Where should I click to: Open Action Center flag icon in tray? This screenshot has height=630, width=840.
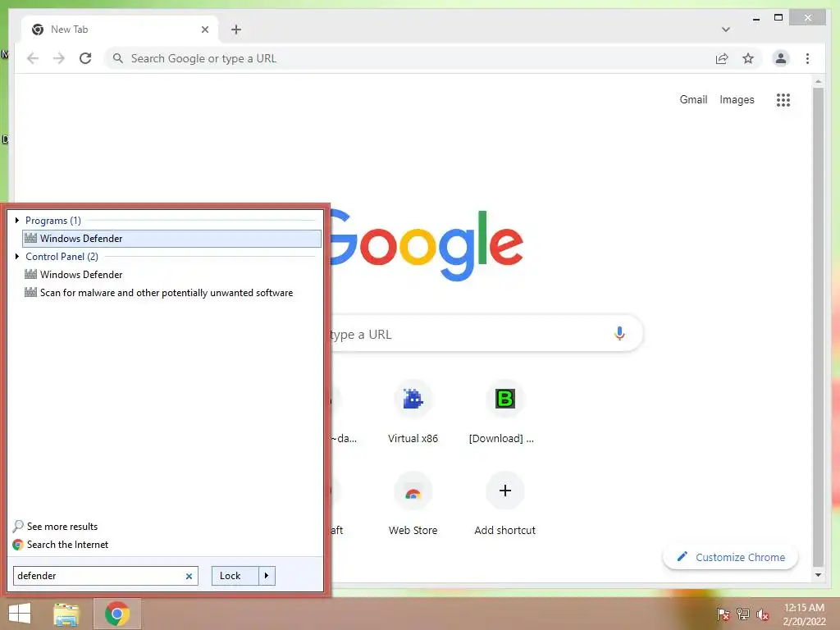(724, 614)
